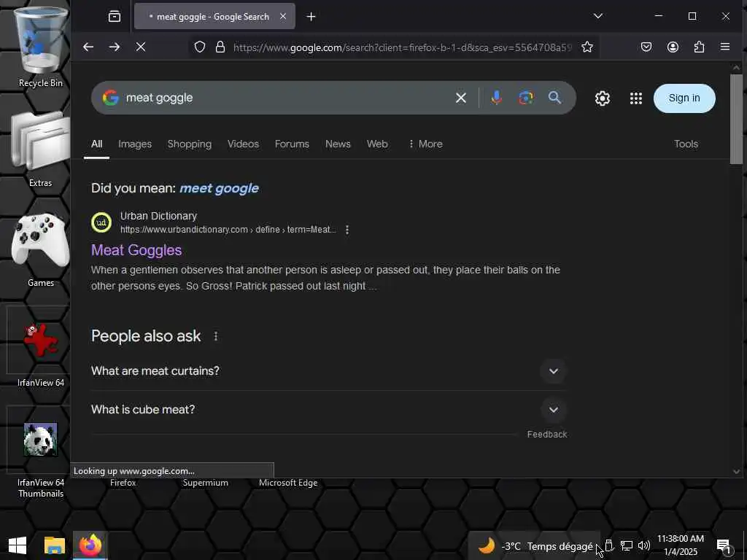The height and width of the screenshot is (560, 747).
Task: Click into the meat goggle search field
Action: [286, 98]
